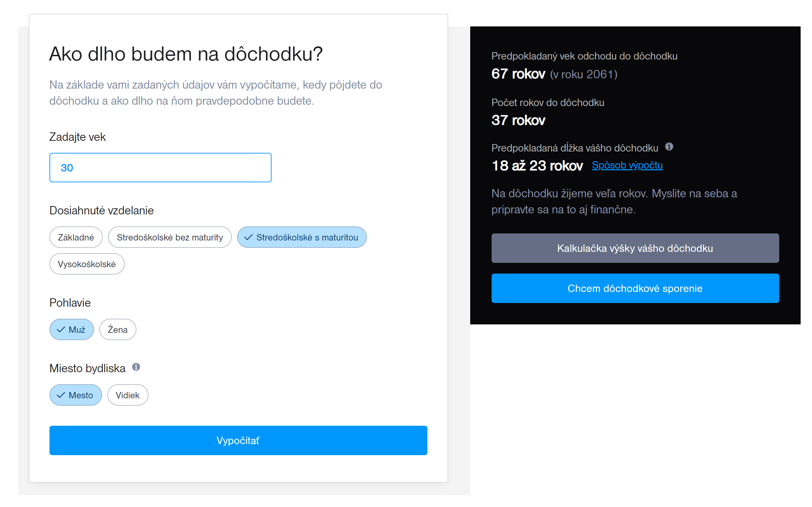This screenshot has height=507, width=812.
Task: Choose Stredoškolské bez maturity education
Action: point(170,237)
